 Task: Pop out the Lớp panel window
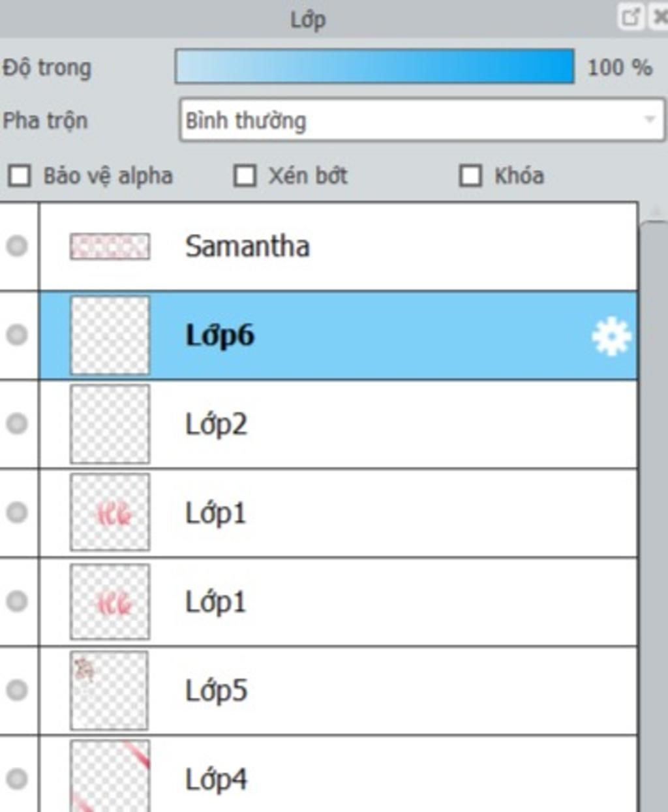(x=630, y=17)
